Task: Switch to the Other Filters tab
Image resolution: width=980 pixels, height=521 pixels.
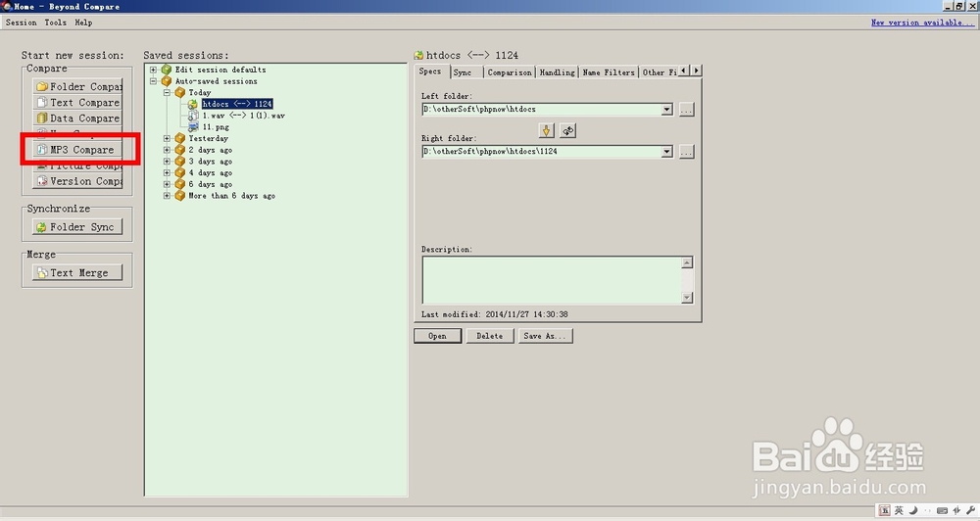Action: [x=659, y=72]
